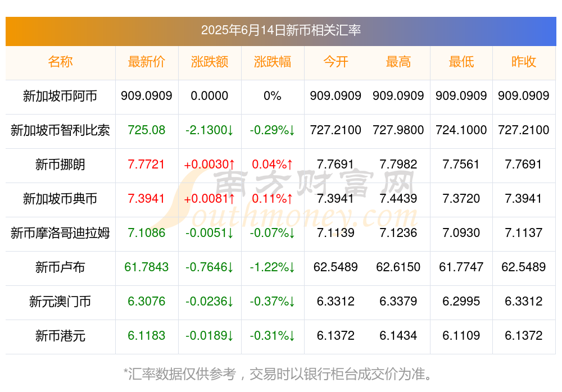Click the change percentage '0.11%↑'
This screenshot has height=392, width=562.
273,198
